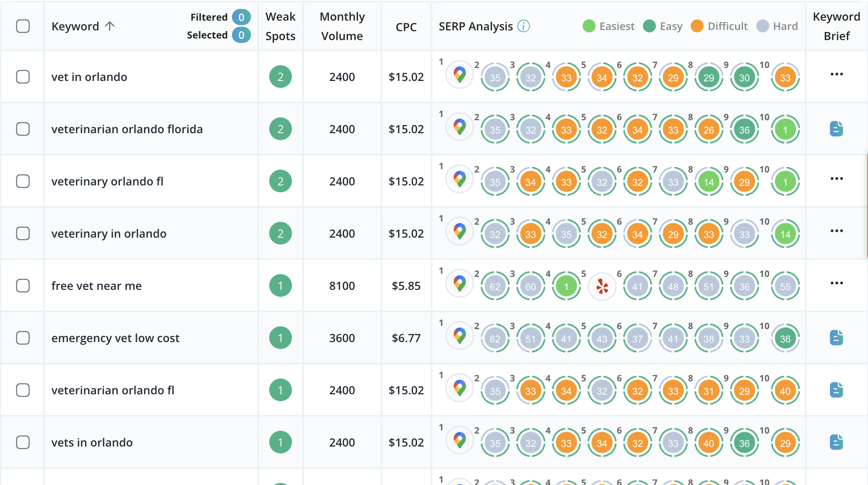The width and height of the screenshot is (868, 485).
Task: Open the options menu for veterinary in orlando
Action: tap(836, 231)
